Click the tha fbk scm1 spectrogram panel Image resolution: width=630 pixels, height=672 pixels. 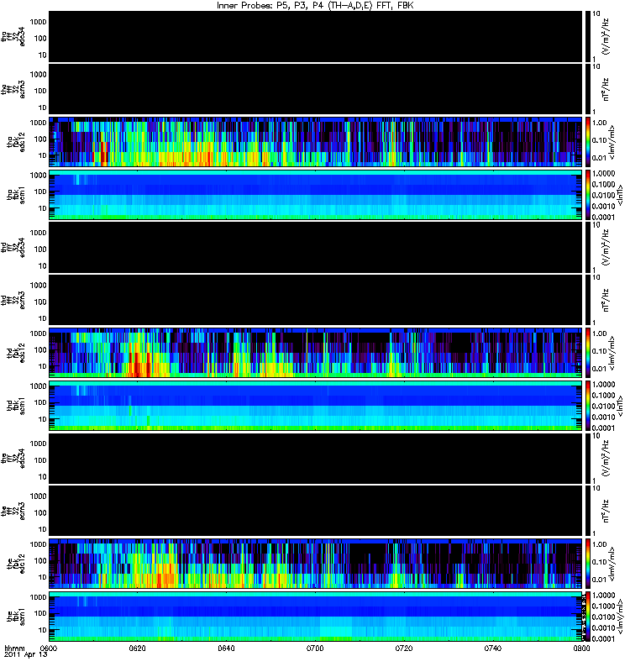(316, 195)
